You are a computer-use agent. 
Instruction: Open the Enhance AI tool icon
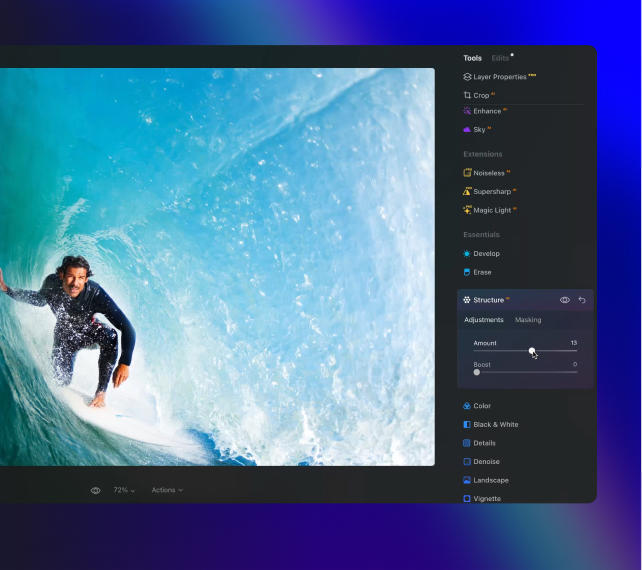click(x=467, y=111)
